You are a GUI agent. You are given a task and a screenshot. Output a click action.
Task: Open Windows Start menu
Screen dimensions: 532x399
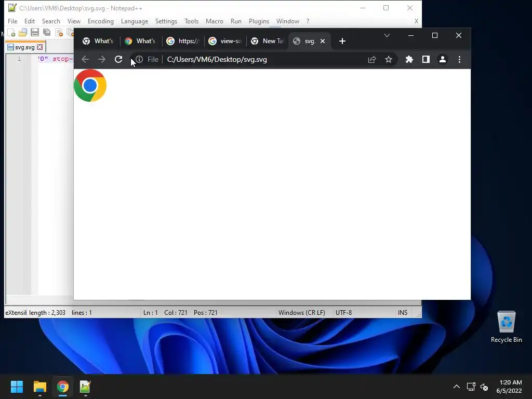tap(17, 387)
